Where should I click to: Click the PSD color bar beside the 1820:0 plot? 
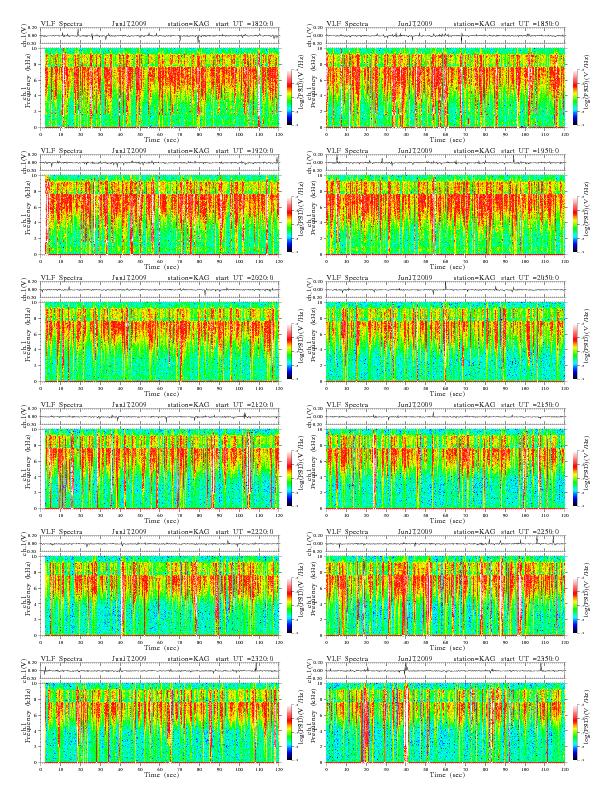pos(289,97)
